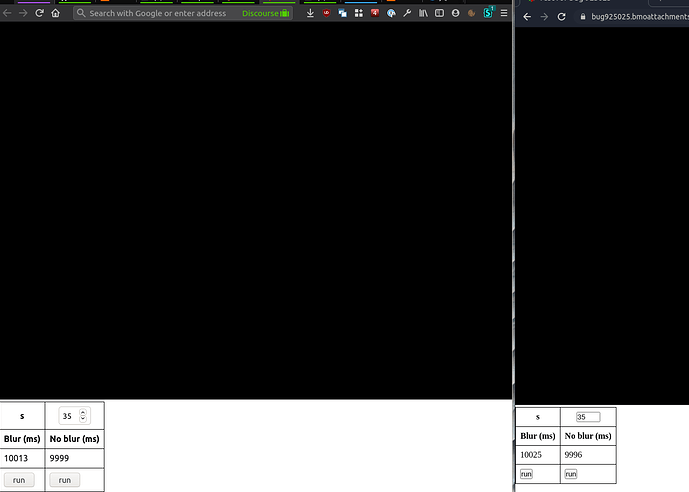Click the brown cookie extension icon
The width and height of the screenshot is (689, 492).
pyautogui.click(x=471, y=13)
